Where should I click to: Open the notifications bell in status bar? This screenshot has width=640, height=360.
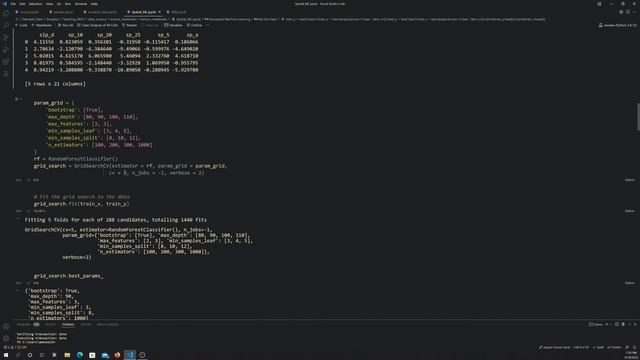(634, 347)
